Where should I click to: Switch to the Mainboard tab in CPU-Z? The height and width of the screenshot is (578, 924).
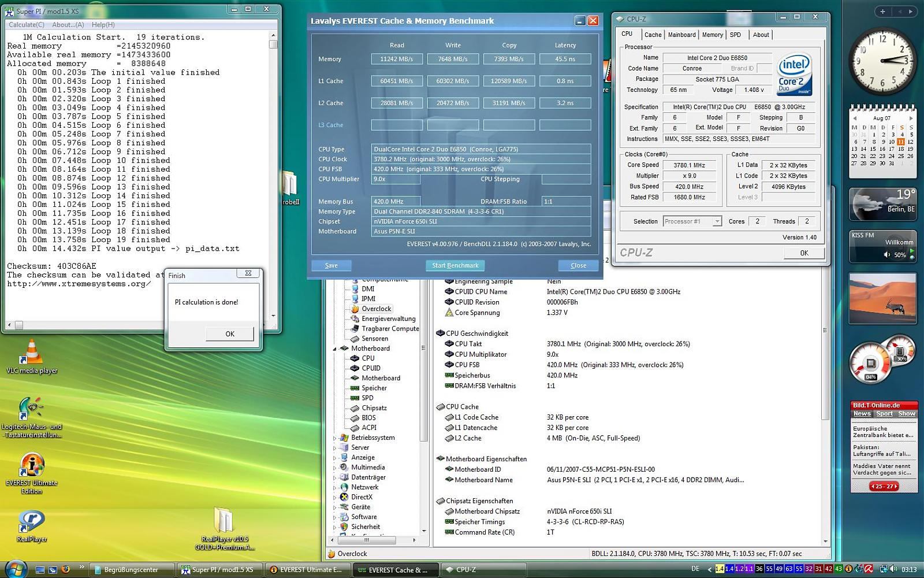tap(681, 35)
